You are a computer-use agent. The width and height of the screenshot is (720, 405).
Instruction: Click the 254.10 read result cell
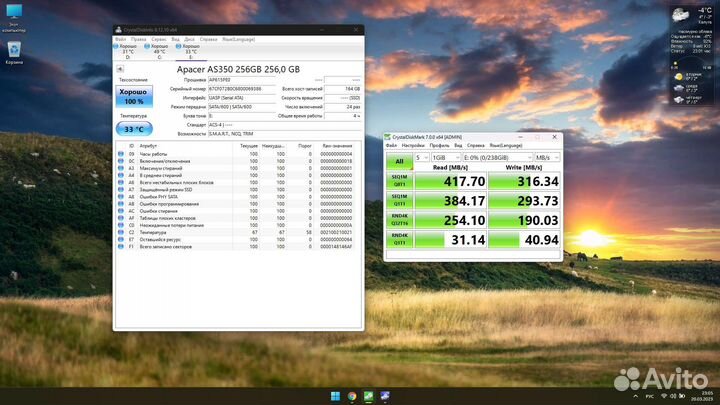450,220
